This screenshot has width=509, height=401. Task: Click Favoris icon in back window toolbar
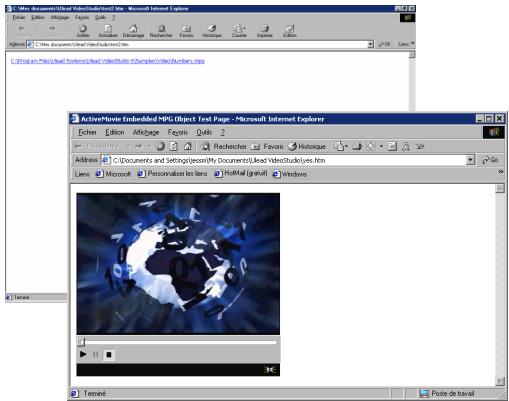point(186,31)
